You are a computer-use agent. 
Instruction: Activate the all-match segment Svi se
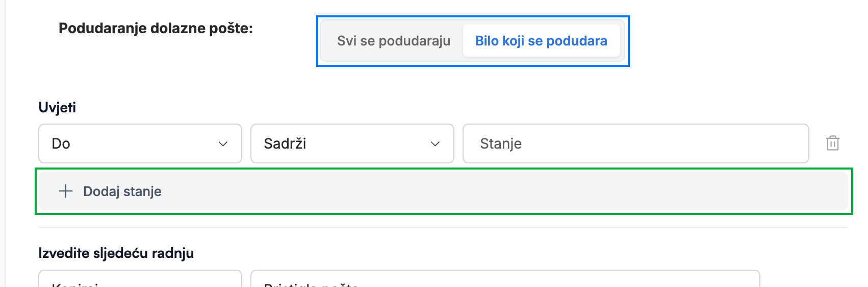click(393, 41)
